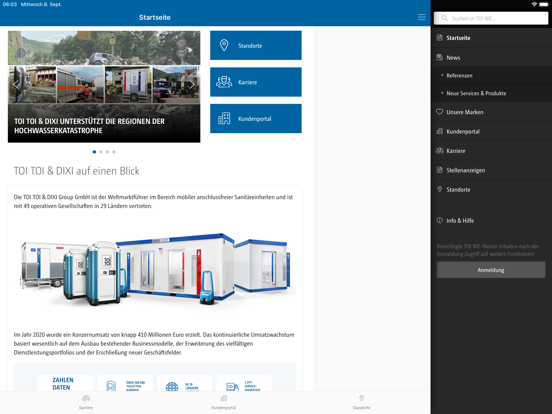Click the Karriere people icon on blue tile
The image size is (552, 414).
click(x=224, y=82)
